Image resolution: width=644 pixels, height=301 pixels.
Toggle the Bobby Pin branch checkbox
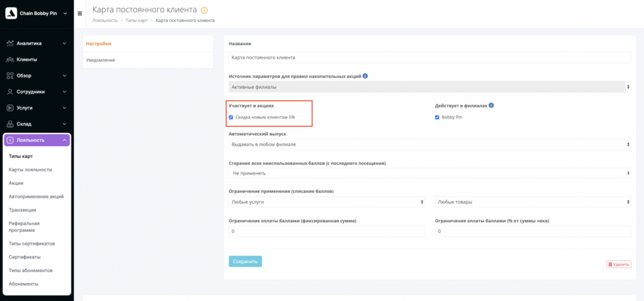tap(437, 117)
